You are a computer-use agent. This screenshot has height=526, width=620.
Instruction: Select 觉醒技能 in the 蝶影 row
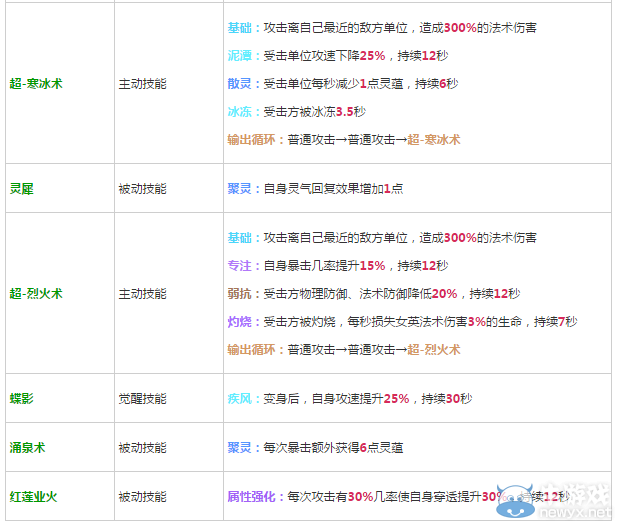point(143,399)
